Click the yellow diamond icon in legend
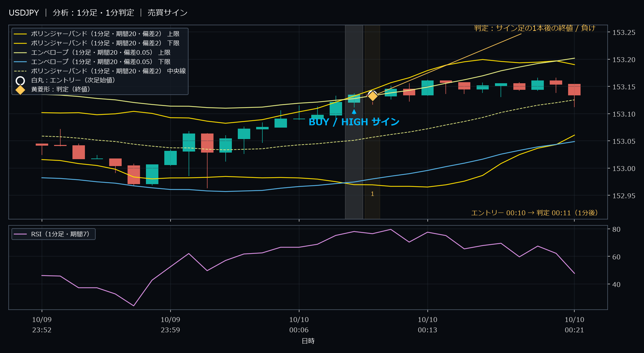This screenshot has width=644, height=353. [20, 89]
